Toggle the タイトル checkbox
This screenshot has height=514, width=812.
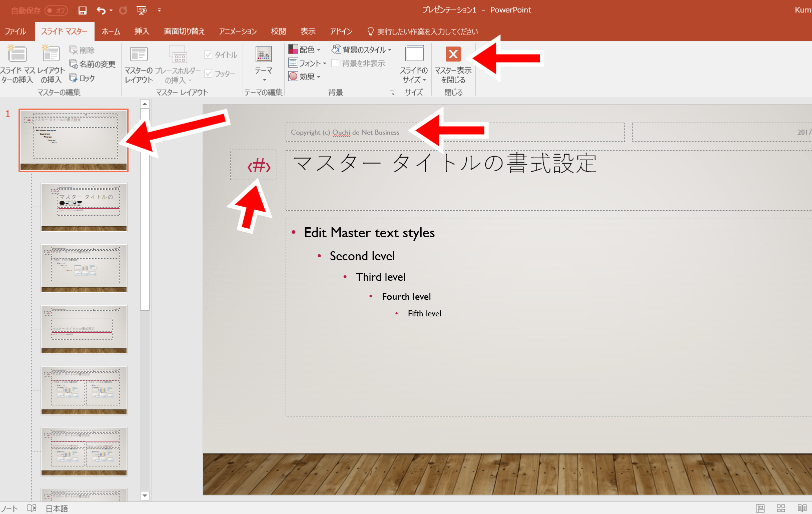[x=208, y=55]
